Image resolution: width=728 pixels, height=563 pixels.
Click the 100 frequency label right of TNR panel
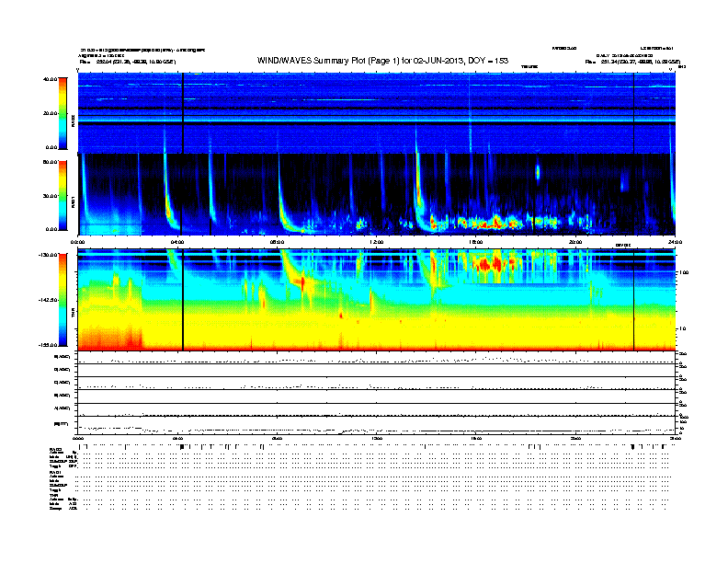(x=684, y=272)
